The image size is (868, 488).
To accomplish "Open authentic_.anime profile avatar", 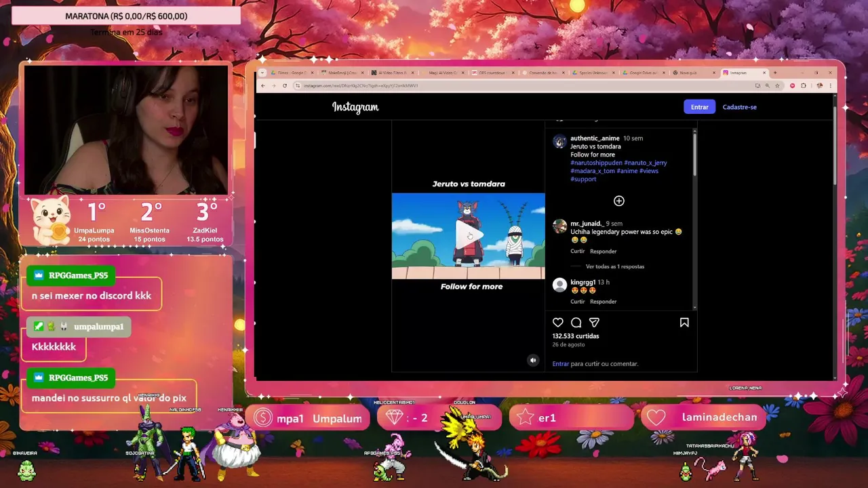I will (x=559, y=142).
